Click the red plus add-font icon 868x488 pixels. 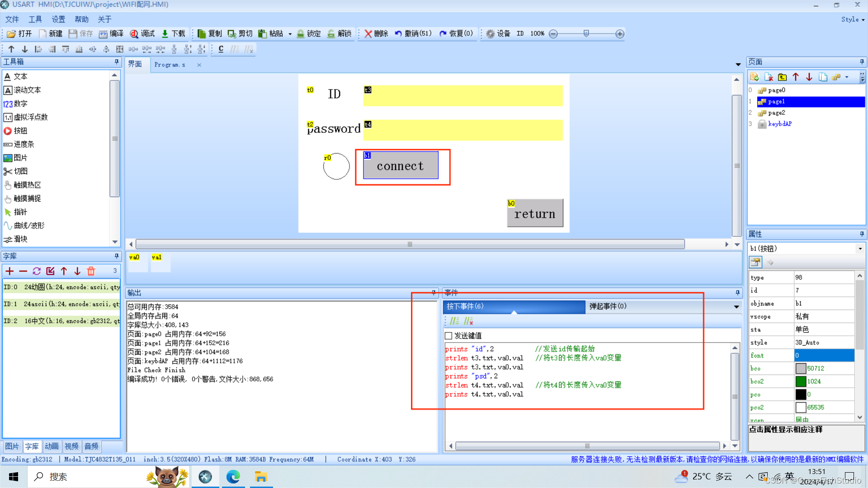(x=9, y=271)
